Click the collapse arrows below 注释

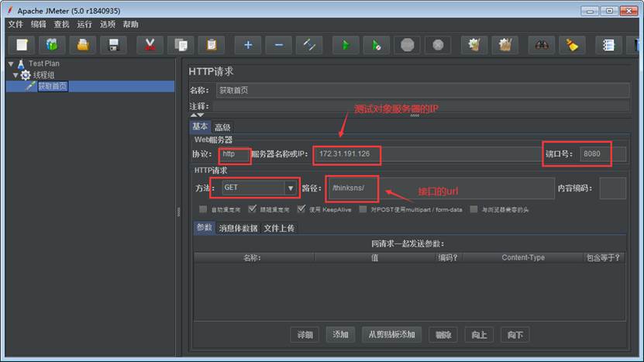pos(197,115)
